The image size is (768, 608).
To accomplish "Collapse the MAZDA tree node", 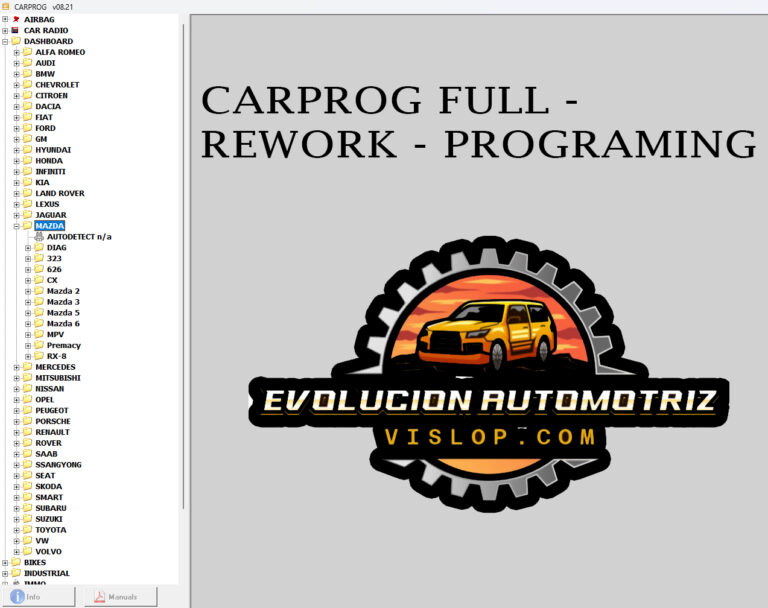I will click(16, 226).
